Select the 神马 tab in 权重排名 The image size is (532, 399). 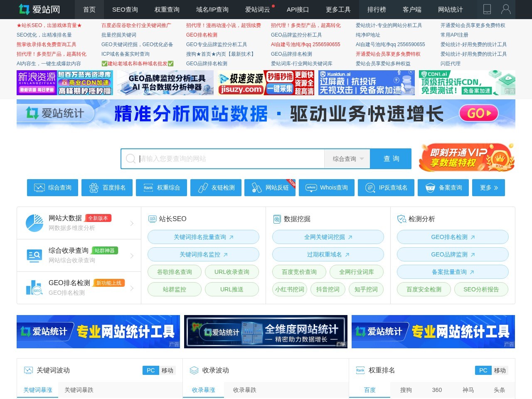tap(468, 390)
